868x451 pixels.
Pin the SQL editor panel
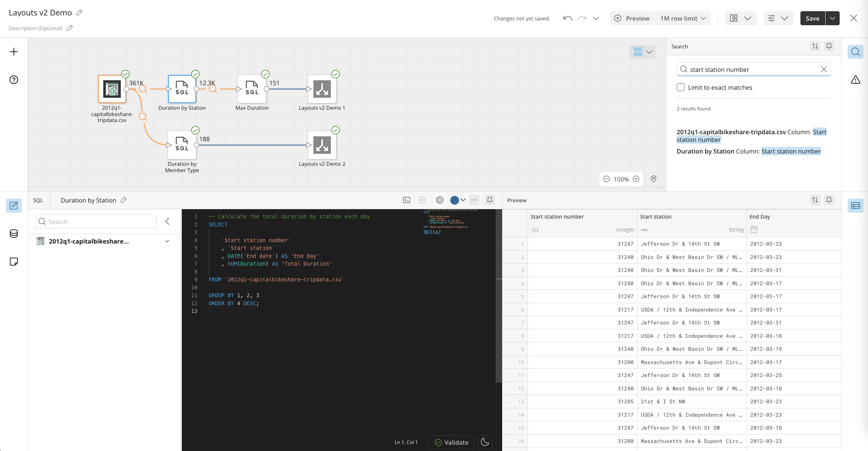coord(489,200)
